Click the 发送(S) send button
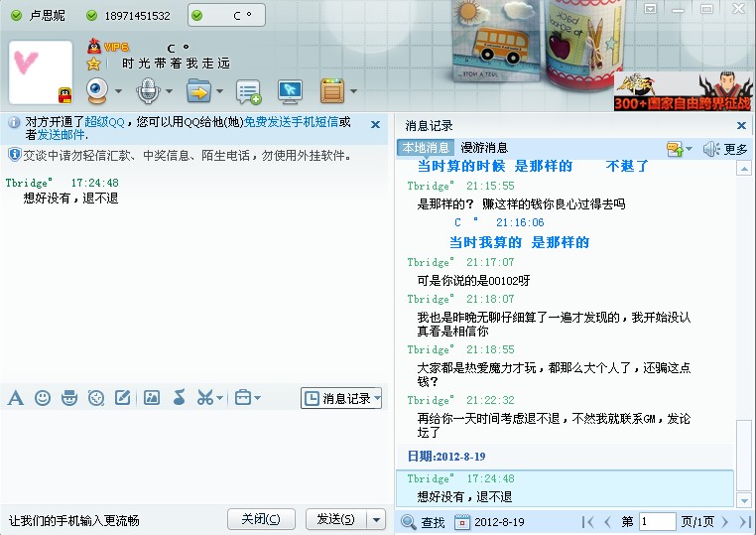This screenshot has height=535, width=756. [x=335, y=519]
